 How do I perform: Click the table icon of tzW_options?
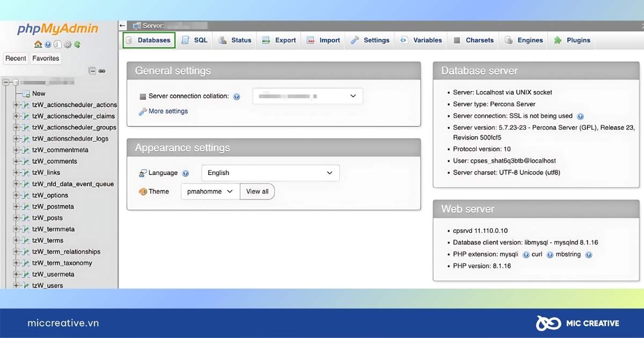(25, 195)
